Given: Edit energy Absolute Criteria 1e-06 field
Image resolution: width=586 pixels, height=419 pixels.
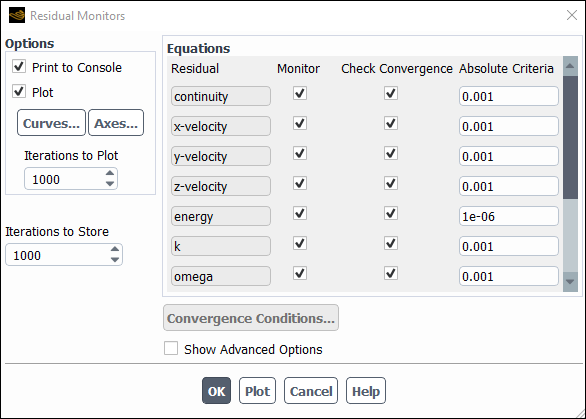Looking at the screenshot, I should click(x=509, y=216).
